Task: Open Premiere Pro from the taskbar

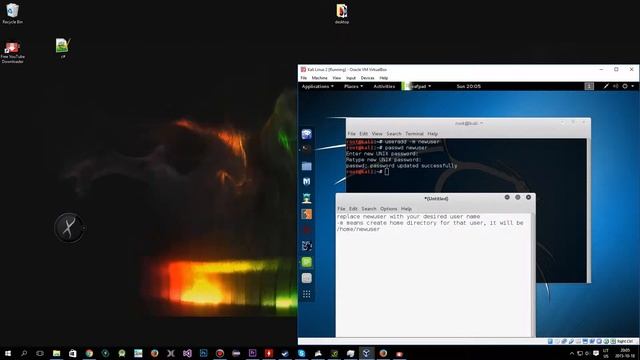Action: click(x=252, y=353)
